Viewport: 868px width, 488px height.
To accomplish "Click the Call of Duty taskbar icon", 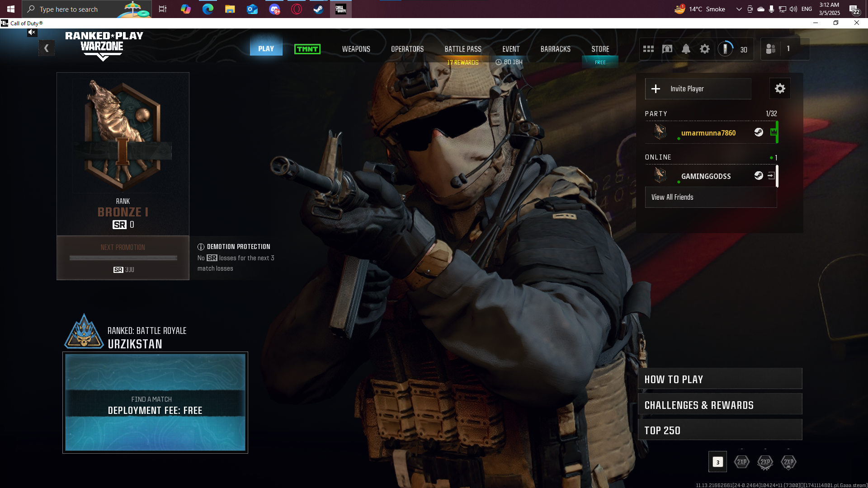I will click(x=341, y=9).
